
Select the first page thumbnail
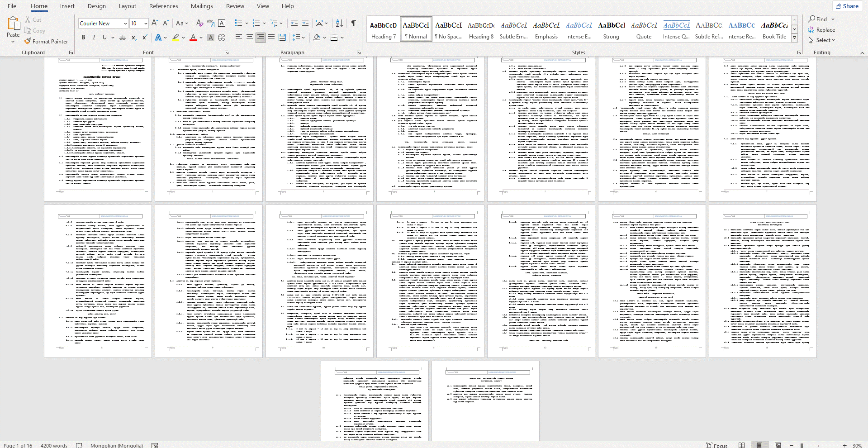tap(98, 129)
